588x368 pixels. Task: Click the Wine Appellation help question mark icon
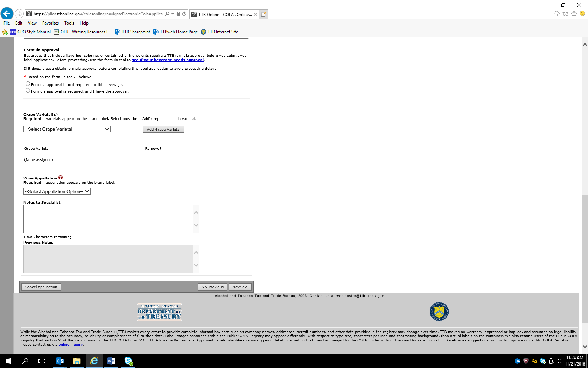tap(61, 178)
